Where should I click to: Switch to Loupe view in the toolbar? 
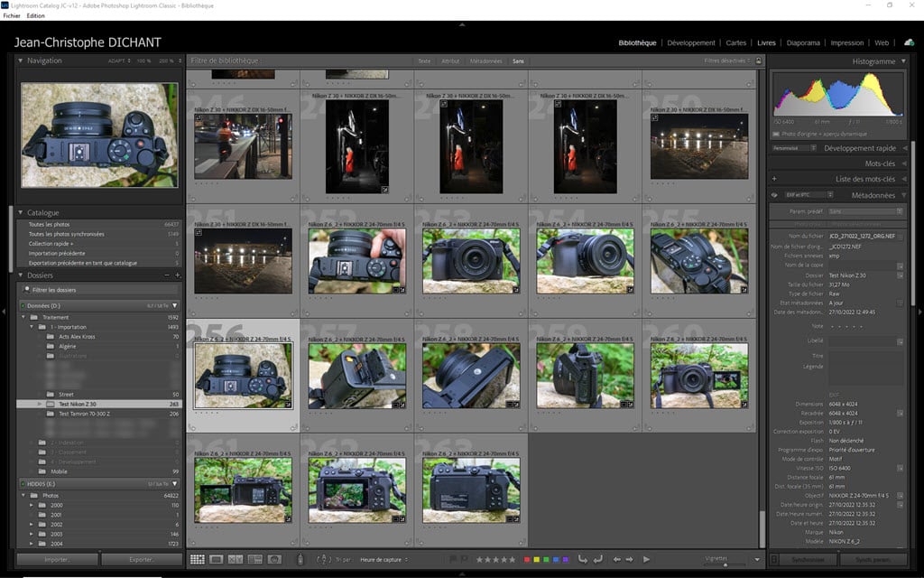tap(217, 559)
